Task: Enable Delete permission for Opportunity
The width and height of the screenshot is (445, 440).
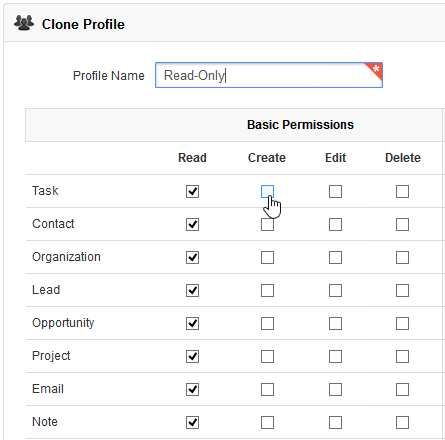Action: (402, 323)
